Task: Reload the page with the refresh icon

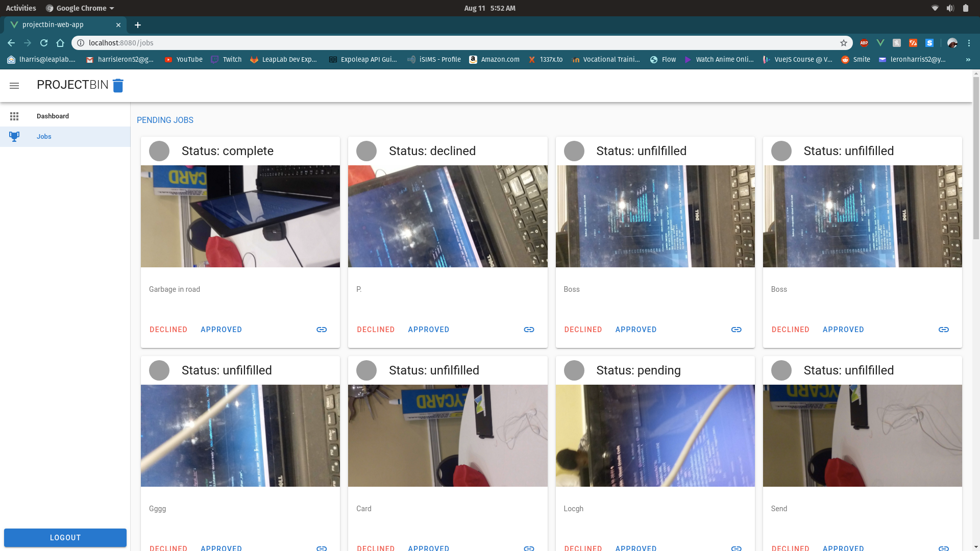Action: pyautogui.click(x=44, y=43)
